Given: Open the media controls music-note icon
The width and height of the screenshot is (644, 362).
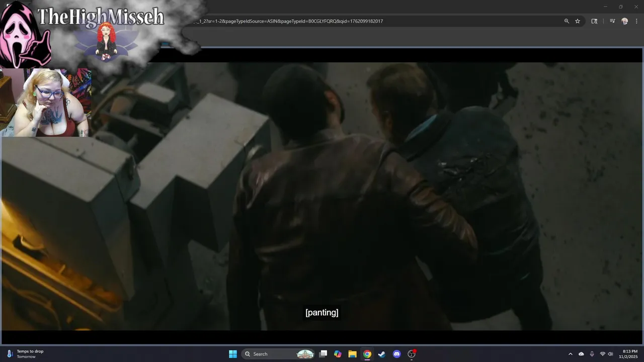Looking at the screenshot, I should (x=612, y=21).
